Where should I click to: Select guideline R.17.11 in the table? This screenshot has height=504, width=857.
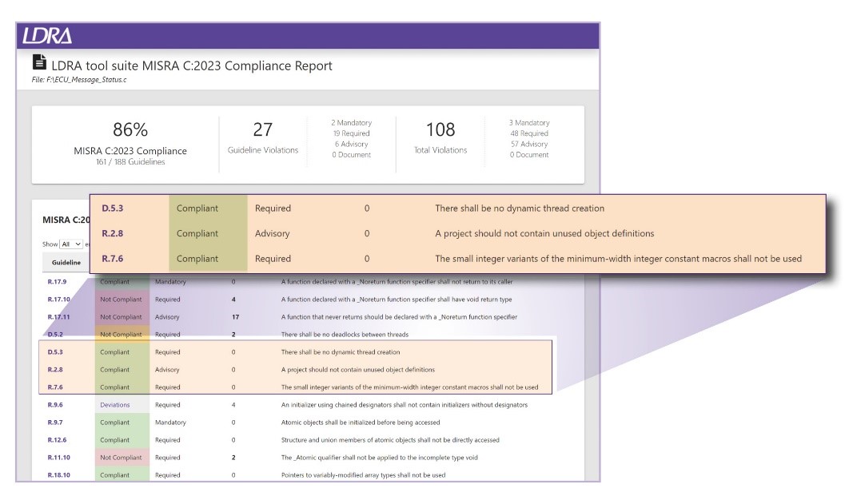(59, 317)
